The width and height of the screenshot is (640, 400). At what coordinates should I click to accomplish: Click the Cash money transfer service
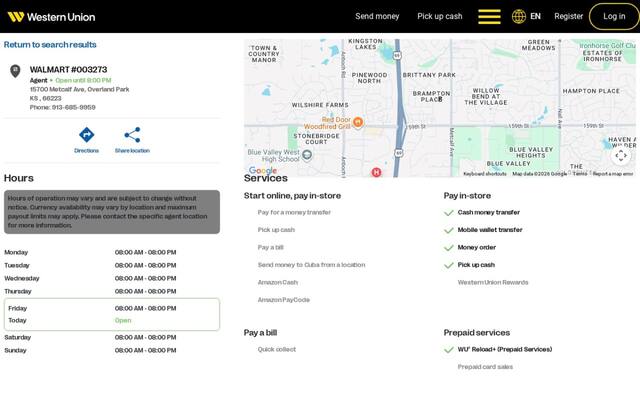pos(489,212)
